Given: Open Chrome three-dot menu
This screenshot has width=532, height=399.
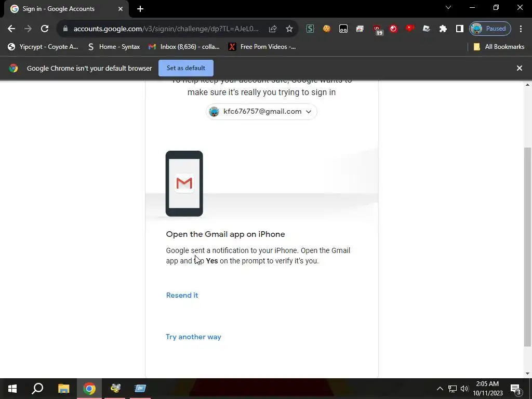Looking at the screenshot, I should 521,29.
